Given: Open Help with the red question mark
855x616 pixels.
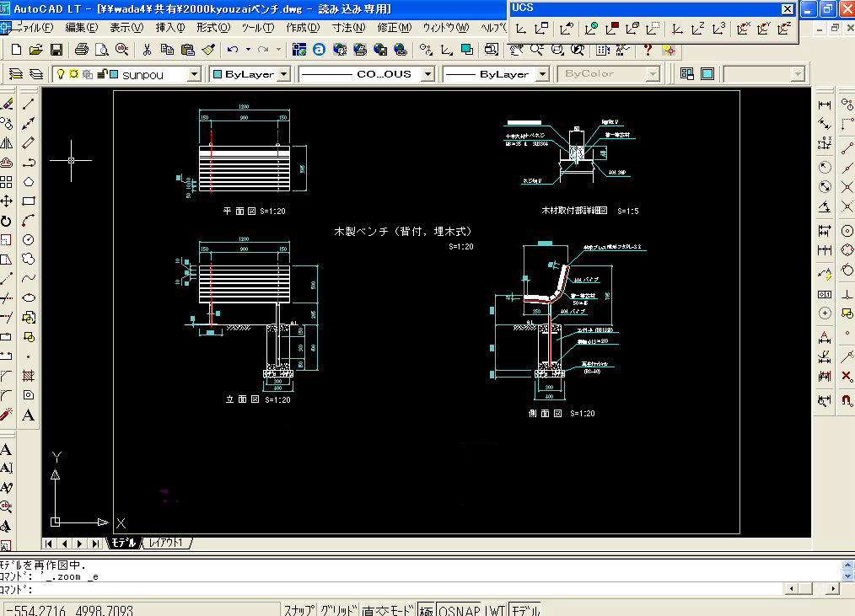Looking at the screenshot, I should point(648,51).
